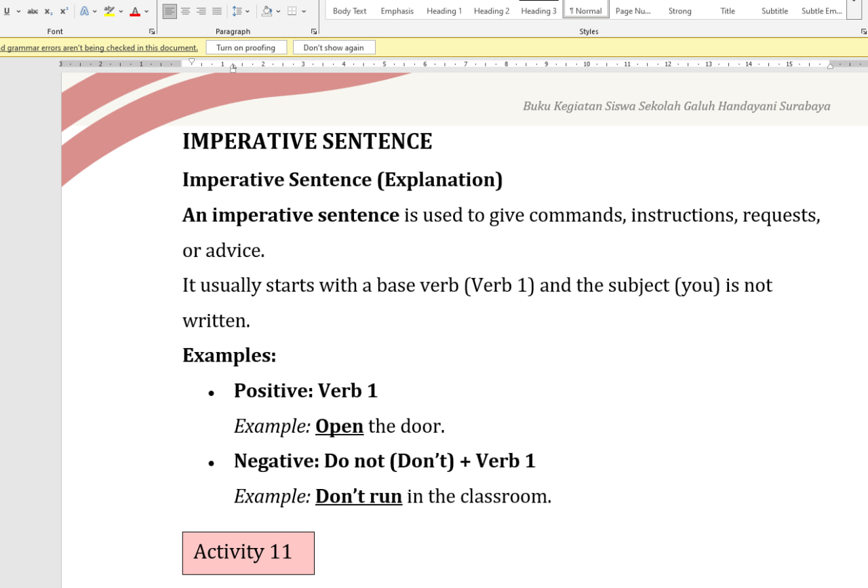The width and height of the screenshot is (868, 588).
Task: Expand the highlight color dropdown arrow
Action: tap(121, 11)
